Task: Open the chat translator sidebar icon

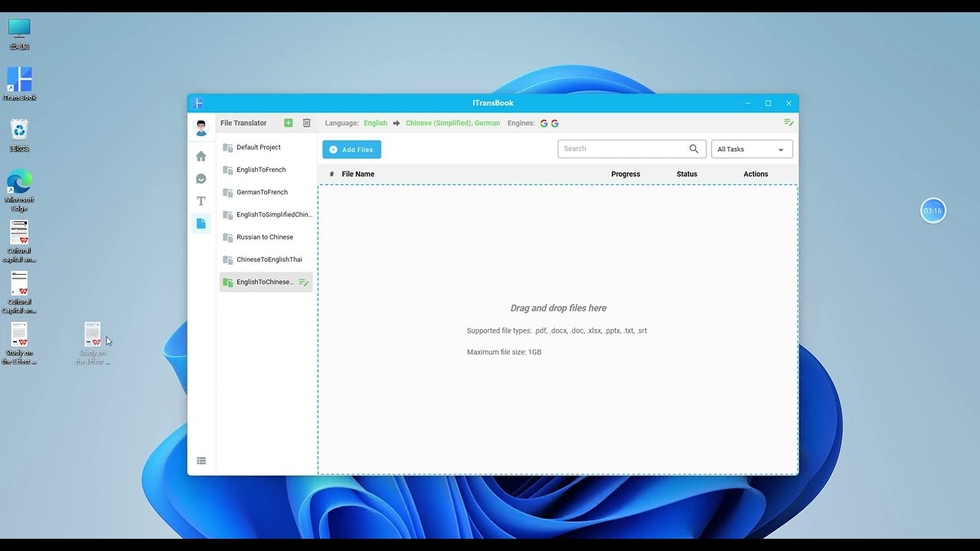Action: 201,178
